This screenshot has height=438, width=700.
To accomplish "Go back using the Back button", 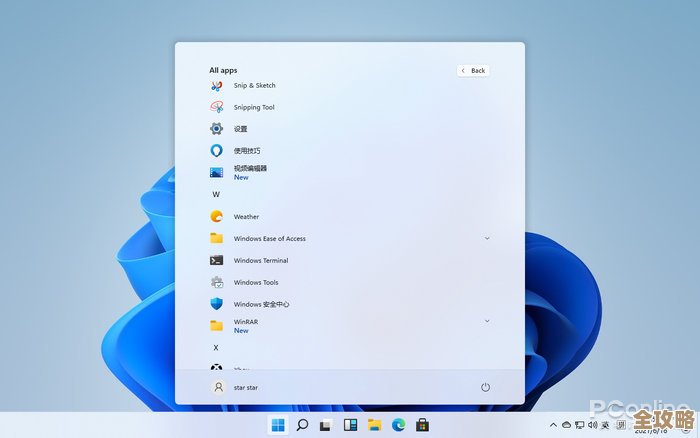I will 473,71.
